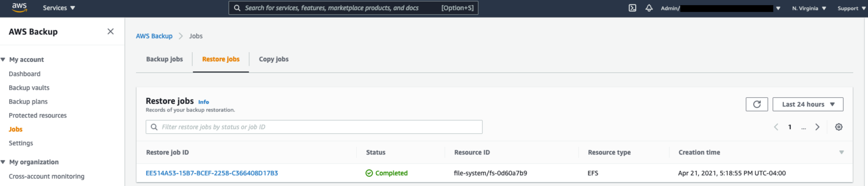Image resolution: width=868 pixels, height=186 pixels.
Task: Switch to the Copy jobs tab
Action: (x=273, y=59)
